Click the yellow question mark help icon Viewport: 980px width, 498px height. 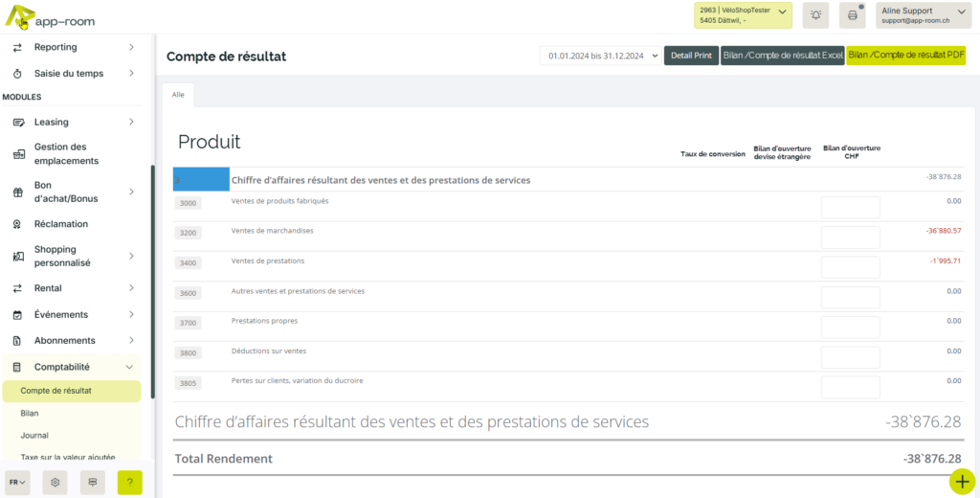129,483
